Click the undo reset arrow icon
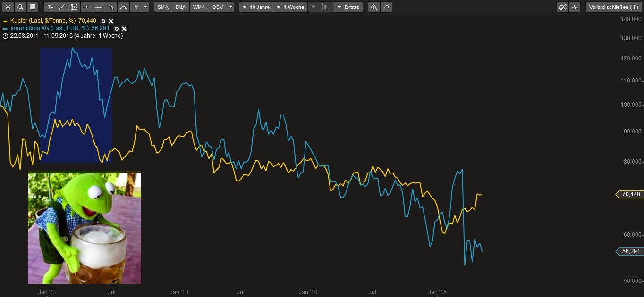The height and width of the screenshot is (297, 644). pyautogui.click(x=386, y=7)
